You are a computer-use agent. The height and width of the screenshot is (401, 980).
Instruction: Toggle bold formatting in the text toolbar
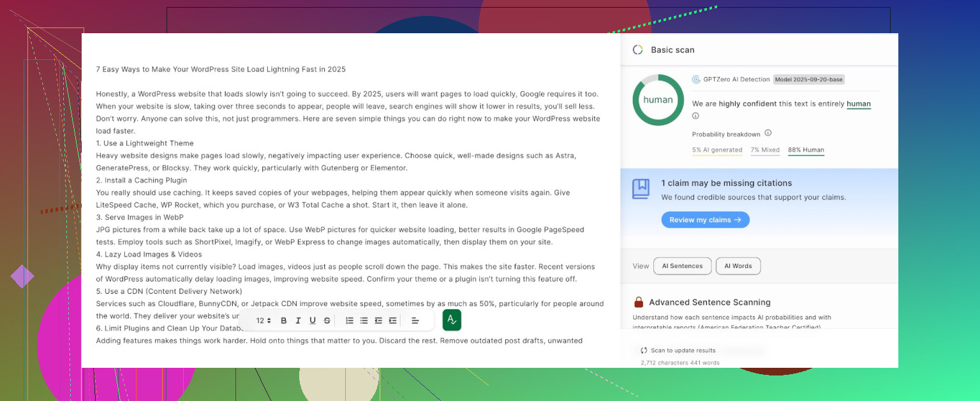tap(284, 321)
